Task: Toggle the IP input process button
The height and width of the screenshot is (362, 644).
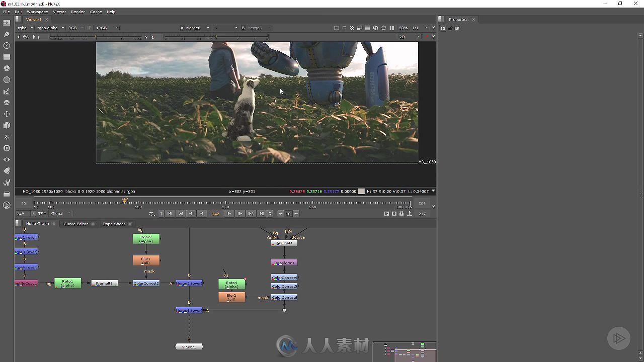Action: click(90, 28)
